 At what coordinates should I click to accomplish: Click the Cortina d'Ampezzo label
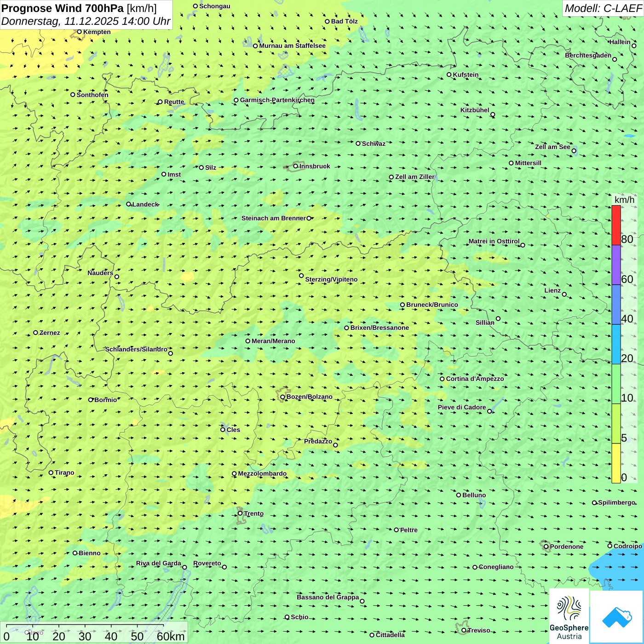pyautogui.click(x=475, y=379)
